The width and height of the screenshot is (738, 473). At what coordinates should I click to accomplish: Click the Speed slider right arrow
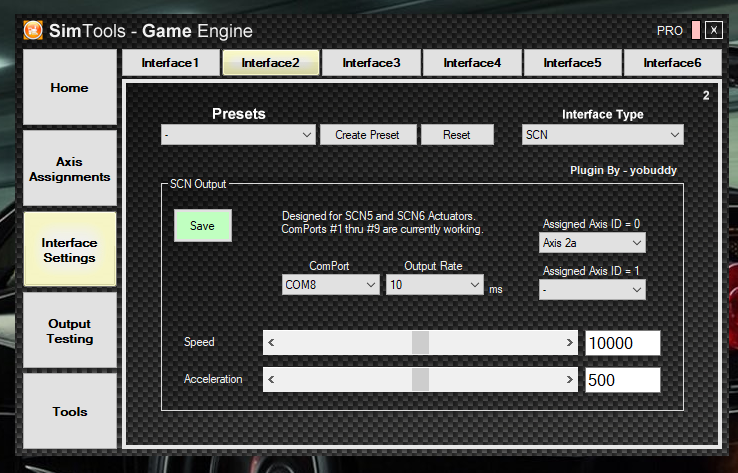click(570, 343)
